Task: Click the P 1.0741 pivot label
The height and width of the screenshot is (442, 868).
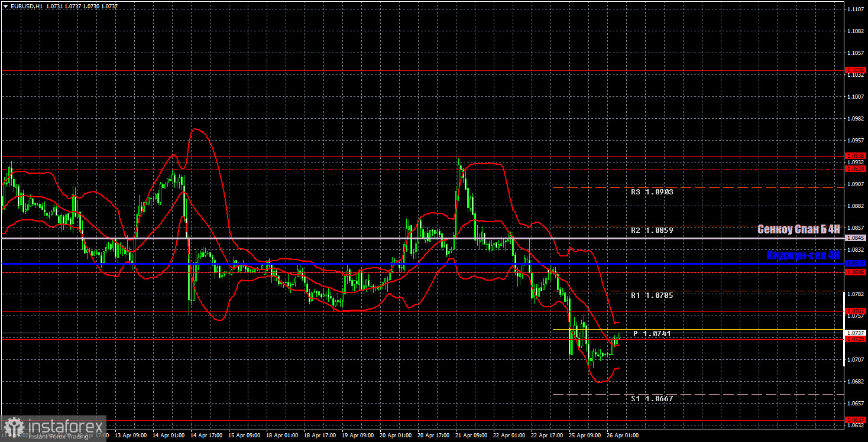Action: pyautogui.click(x=652, y=334)
